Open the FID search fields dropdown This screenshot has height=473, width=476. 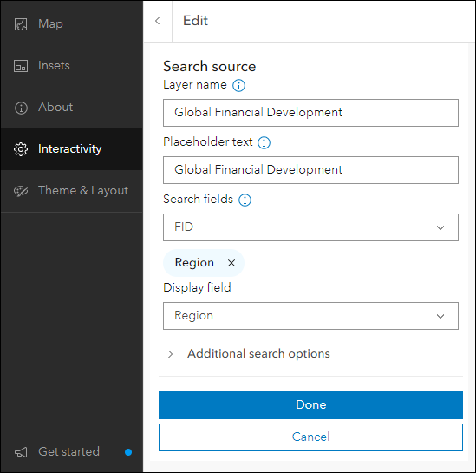tap(310, 227)
